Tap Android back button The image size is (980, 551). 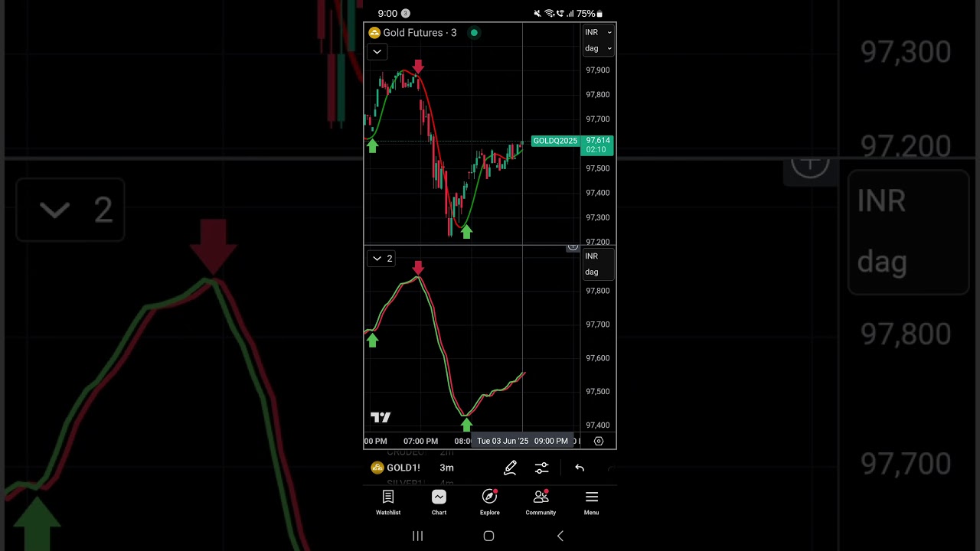(x=560, y=536)
